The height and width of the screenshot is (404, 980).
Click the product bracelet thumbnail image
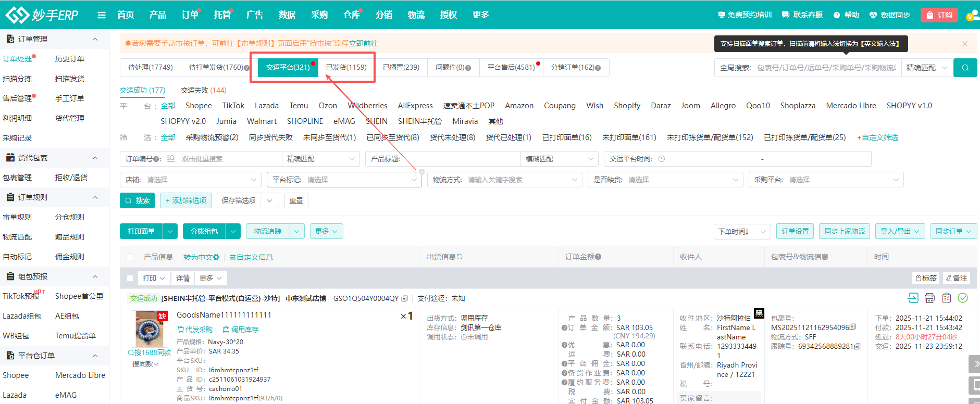point(150,329)
